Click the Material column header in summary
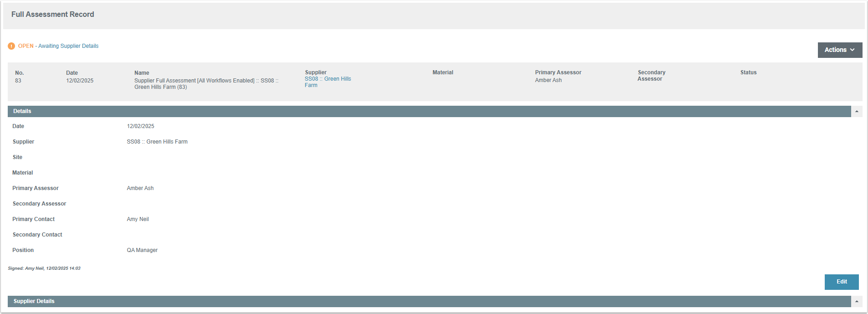The image size is (868, 314). pos(443,72)
